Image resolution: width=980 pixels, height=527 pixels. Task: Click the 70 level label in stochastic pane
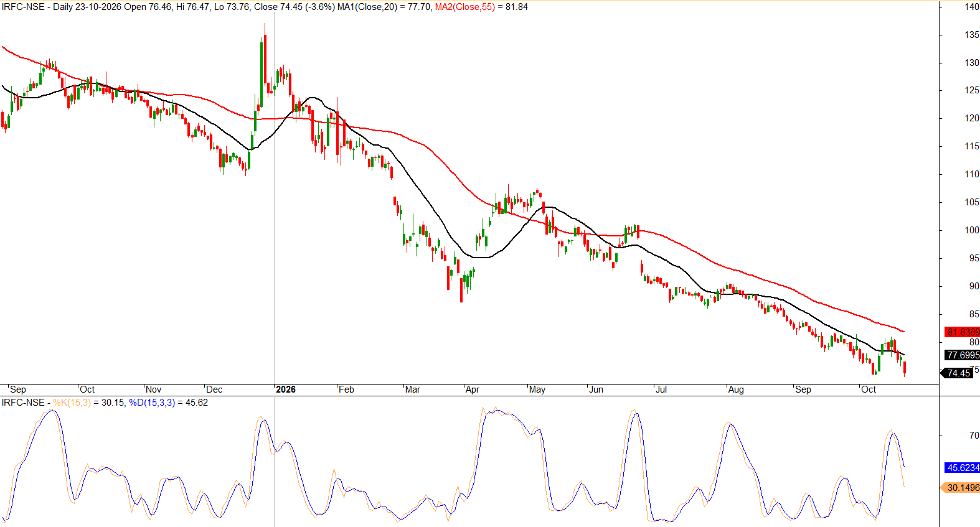(974, 436)
